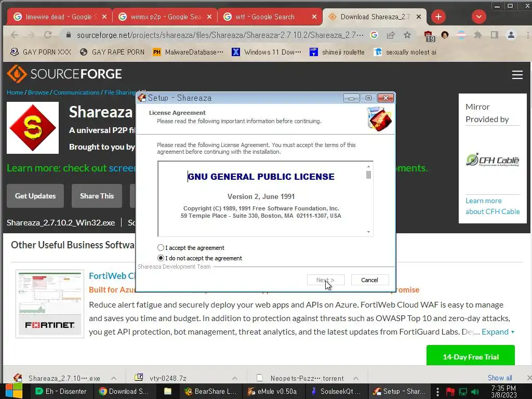Click the license scrollbar up arrow
This screenshot has height=399, width=532.
[x=368, y=167]
